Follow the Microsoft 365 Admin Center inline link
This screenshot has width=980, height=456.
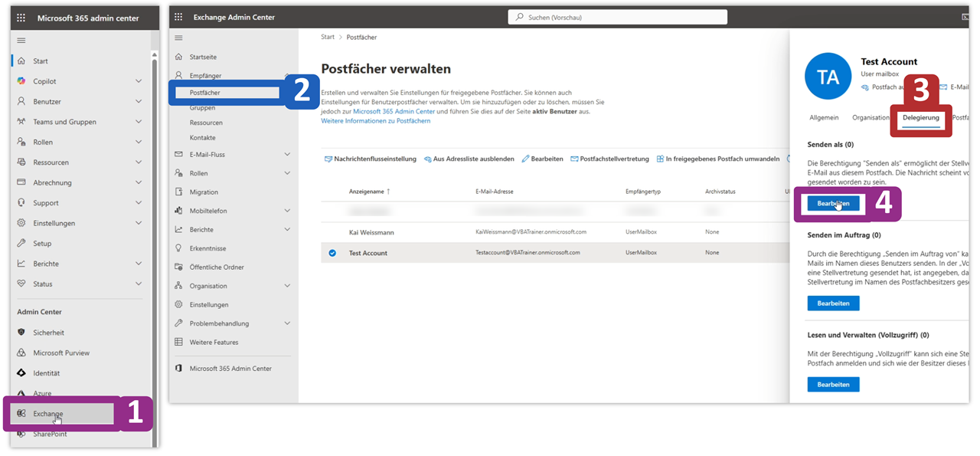394,112
